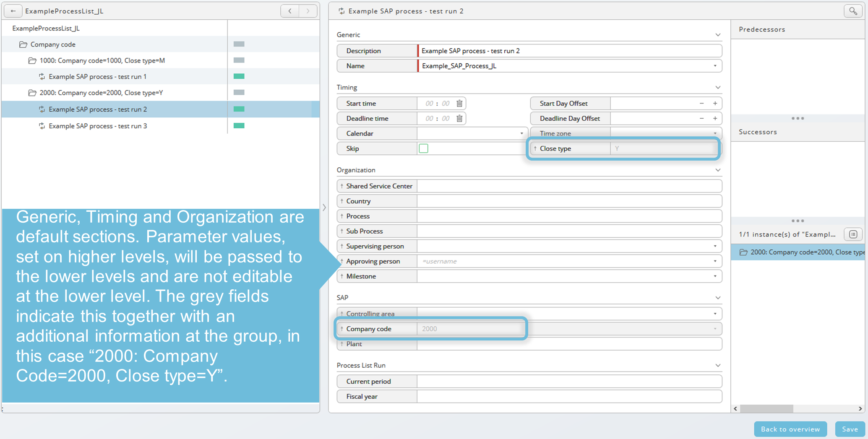Open the Calendar dropdown

point(521,133)
